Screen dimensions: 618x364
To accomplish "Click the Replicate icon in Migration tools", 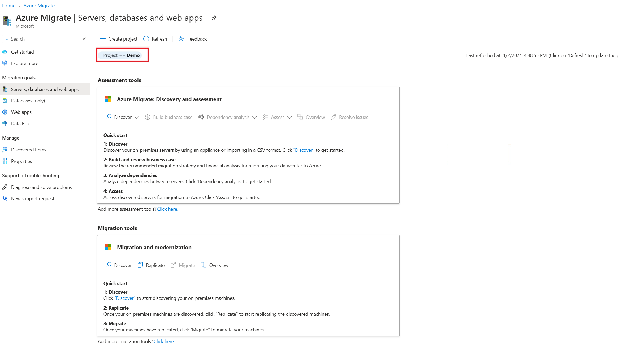I will 140,265.
